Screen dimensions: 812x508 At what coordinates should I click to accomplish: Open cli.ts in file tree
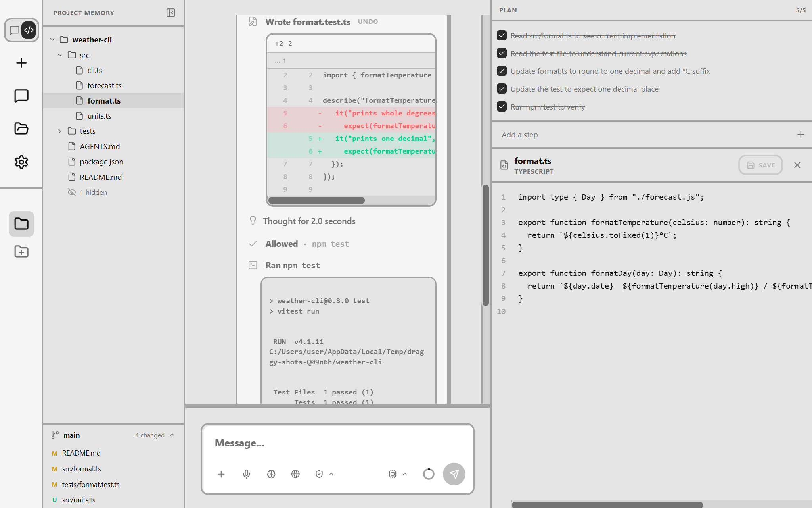point(113,70)
